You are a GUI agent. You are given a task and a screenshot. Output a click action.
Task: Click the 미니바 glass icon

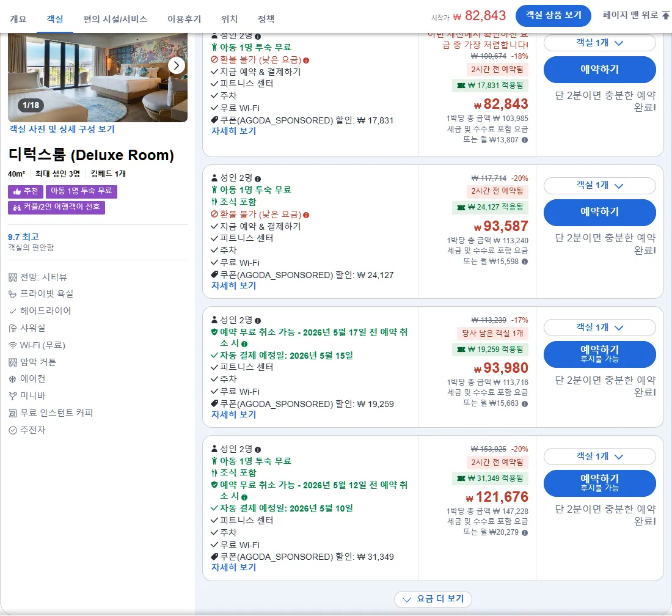coord(13,396)
